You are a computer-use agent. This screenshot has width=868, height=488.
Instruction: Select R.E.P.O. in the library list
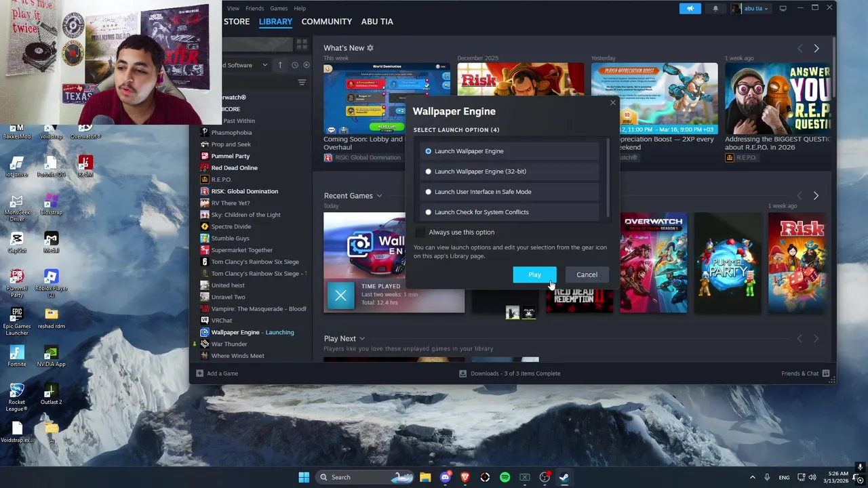coord(221,180)
